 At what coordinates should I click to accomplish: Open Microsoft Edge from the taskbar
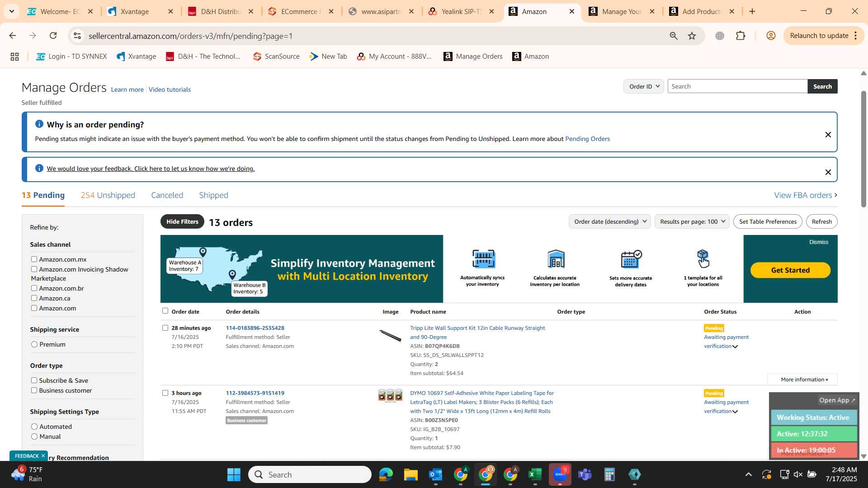(x=386, y=474)
